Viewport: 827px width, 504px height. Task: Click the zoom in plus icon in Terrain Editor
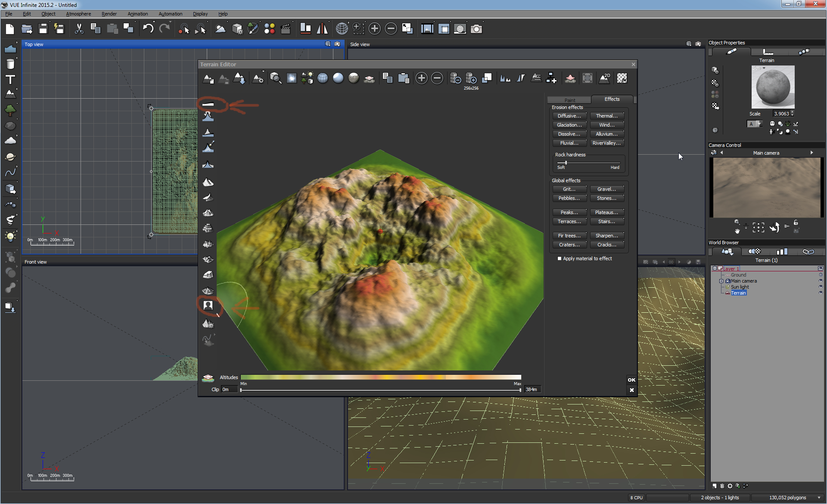point(421,78)
